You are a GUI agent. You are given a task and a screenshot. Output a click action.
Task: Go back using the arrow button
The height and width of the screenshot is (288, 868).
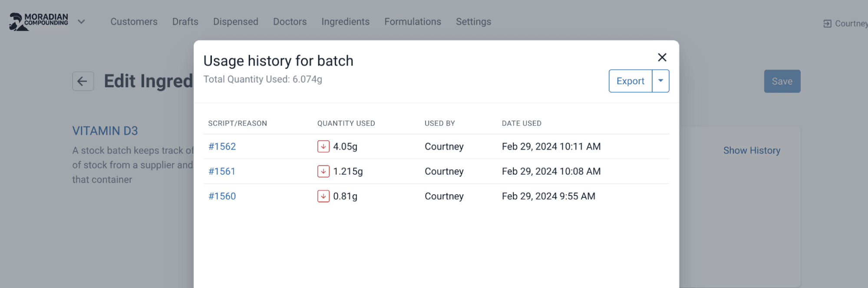point(83,81)
